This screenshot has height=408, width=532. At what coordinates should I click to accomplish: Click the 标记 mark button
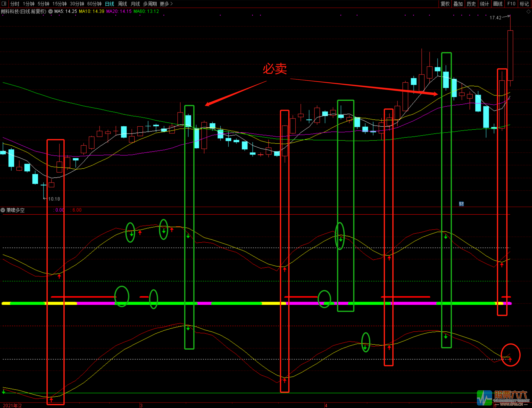pos(524,4)
